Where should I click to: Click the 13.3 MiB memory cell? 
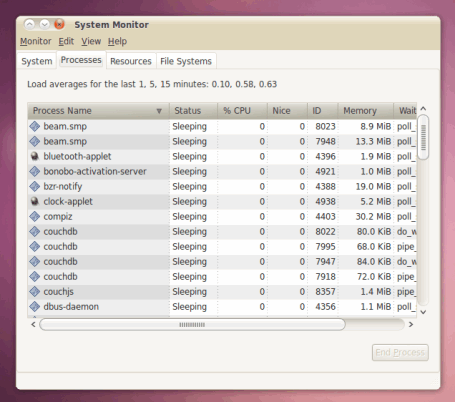pos(373,141)
